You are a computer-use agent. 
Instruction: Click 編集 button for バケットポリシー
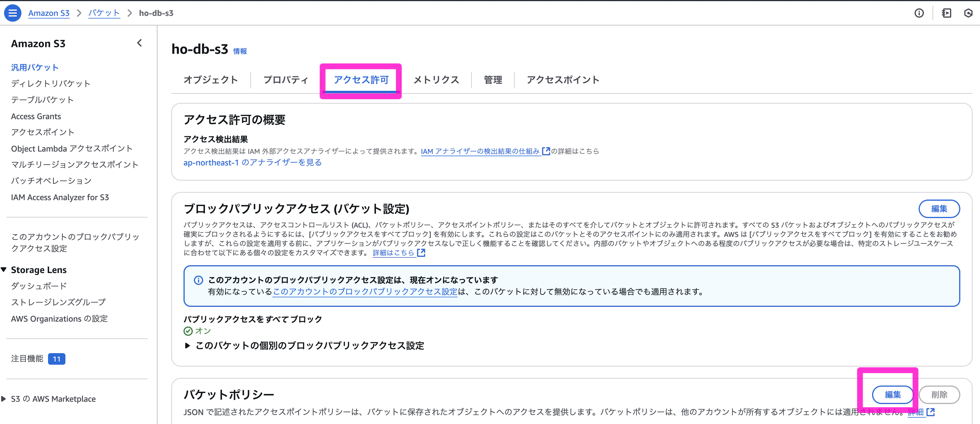pos(893,395)
